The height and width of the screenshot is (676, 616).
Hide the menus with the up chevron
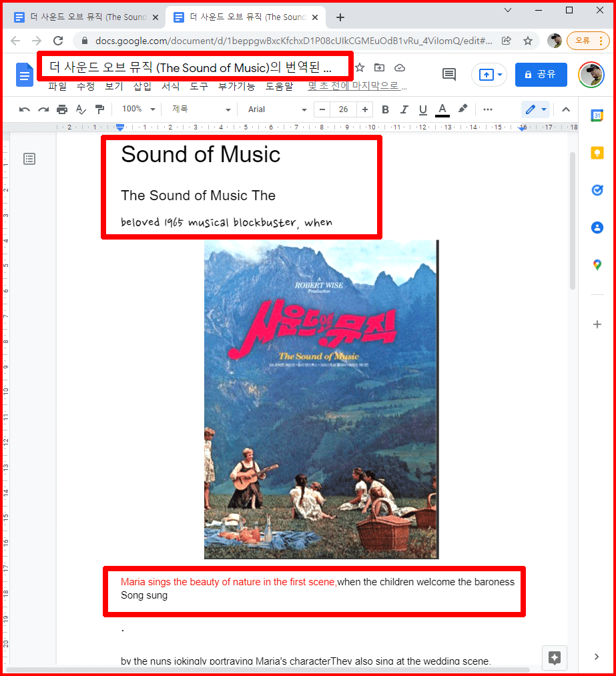click(566, 109)
